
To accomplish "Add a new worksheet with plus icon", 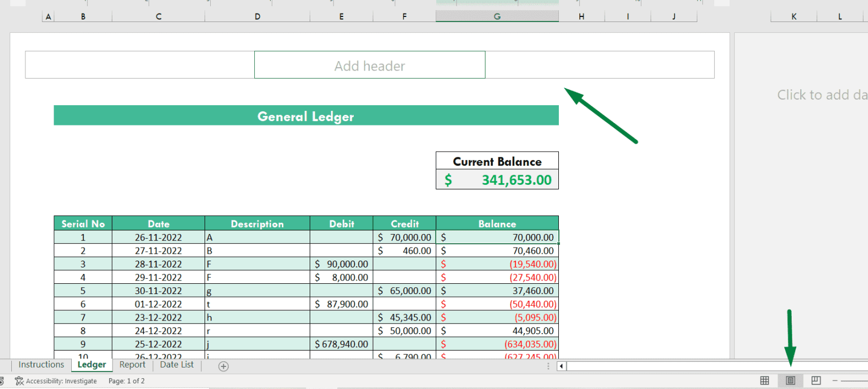I will pyautogui.click(x=223, y=366).
